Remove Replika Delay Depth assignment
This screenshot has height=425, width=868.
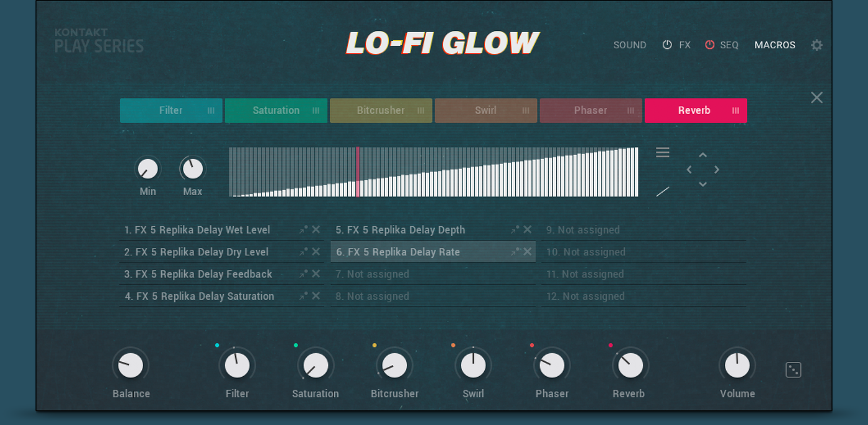[528, 230]
